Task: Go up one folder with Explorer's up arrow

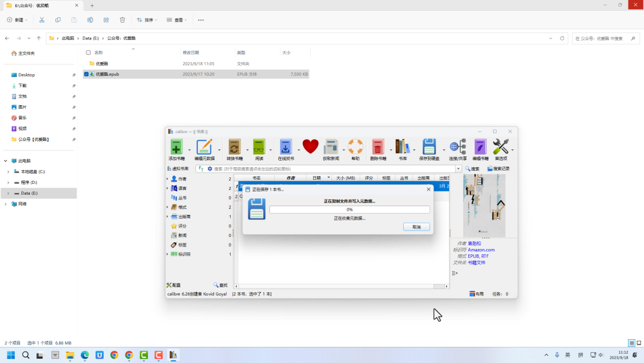Action: pos(39,38)
